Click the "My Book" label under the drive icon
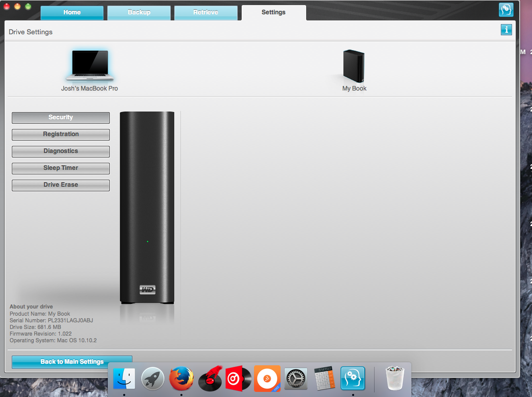Viewport: 532px width, 397px height. pyautogui.click(x=354, y=89)
